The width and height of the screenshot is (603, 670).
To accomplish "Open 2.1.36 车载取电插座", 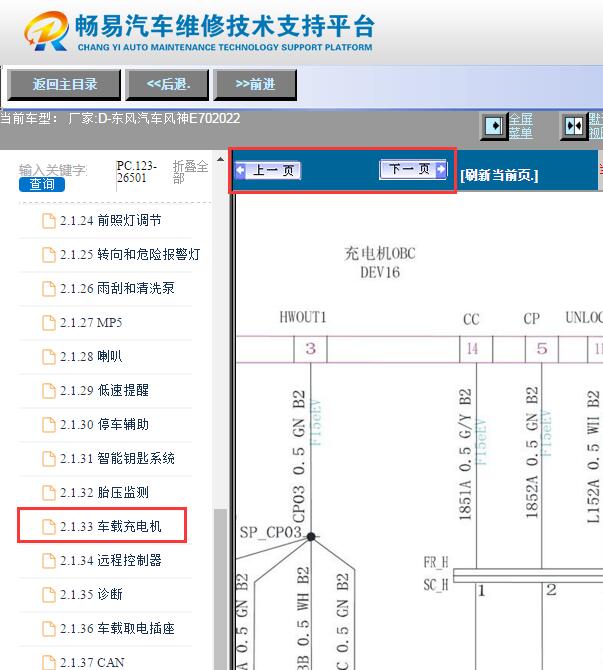I will click(117, 629).
